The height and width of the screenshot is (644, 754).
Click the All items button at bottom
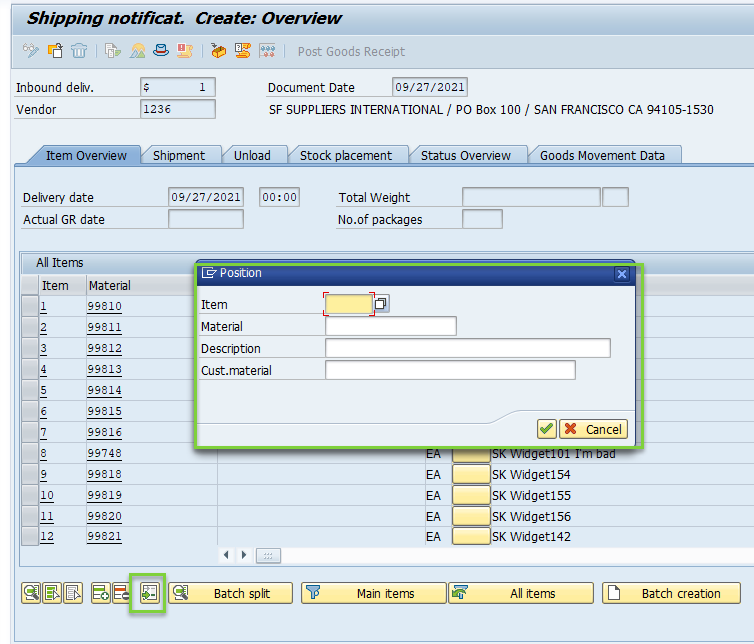click(521, 593)
